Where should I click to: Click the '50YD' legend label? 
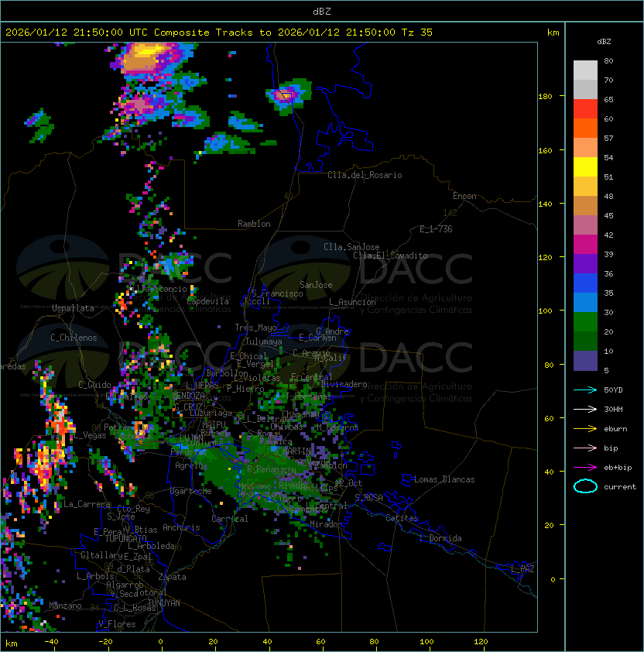click(613, 390)
